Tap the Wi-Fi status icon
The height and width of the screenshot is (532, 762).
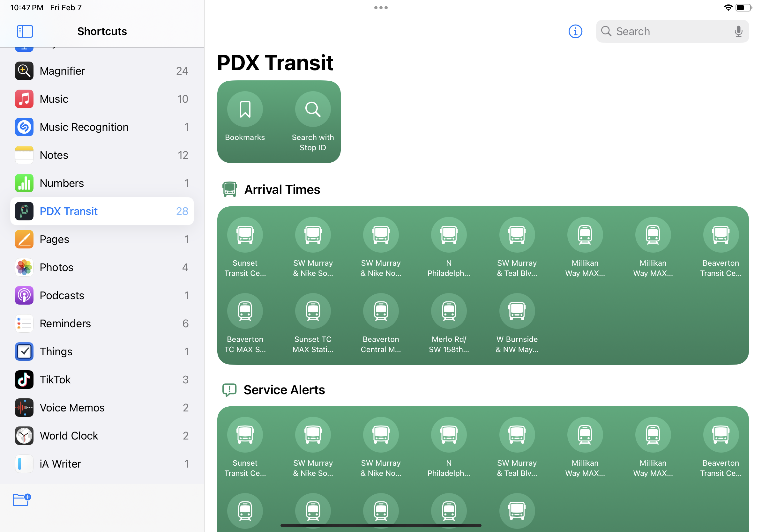coord(728,8)
